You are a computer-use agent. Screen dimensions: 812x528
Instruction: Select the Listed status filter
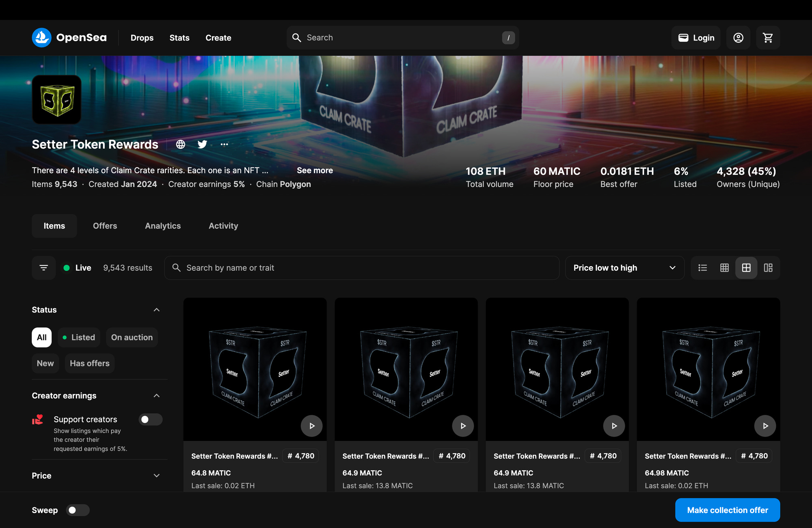point(79,337)
